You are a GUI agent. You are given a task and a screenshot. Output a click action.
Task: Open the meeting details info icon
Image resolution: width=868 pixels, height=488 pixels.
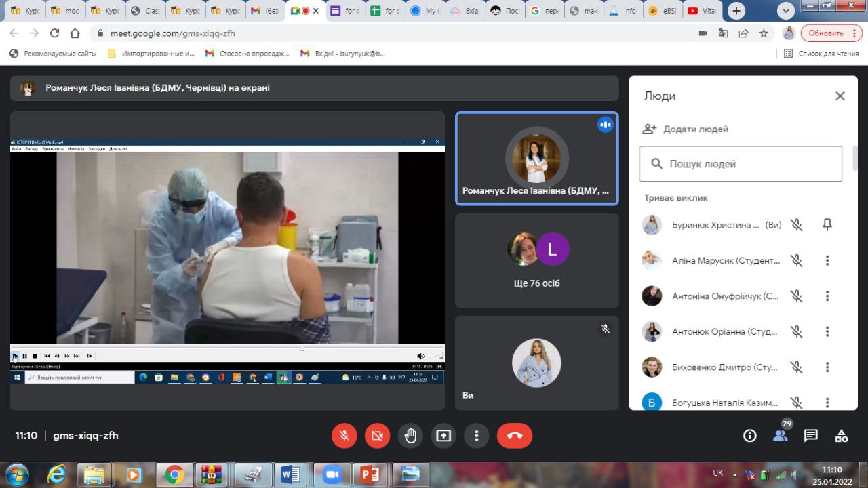point(749,436)
